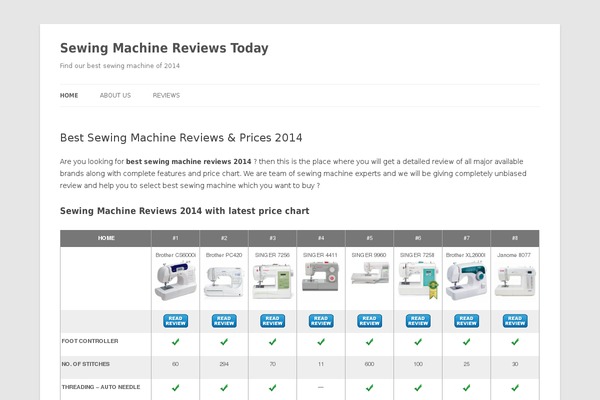
Task: Click Foot Controller checkmark for Janome 8077
Action: [515, 342]
